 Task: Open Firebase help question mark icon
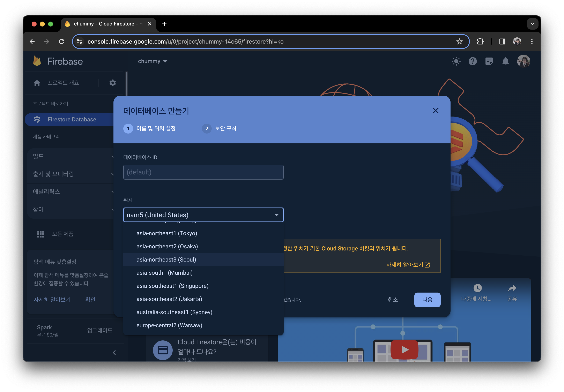[x=472, y=61]
